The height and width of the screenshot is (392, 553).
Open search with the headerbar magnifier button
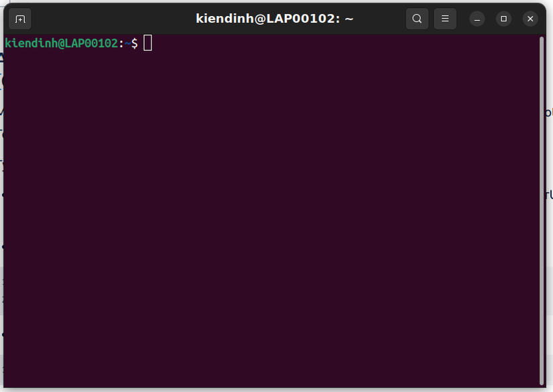coord(416,18)
